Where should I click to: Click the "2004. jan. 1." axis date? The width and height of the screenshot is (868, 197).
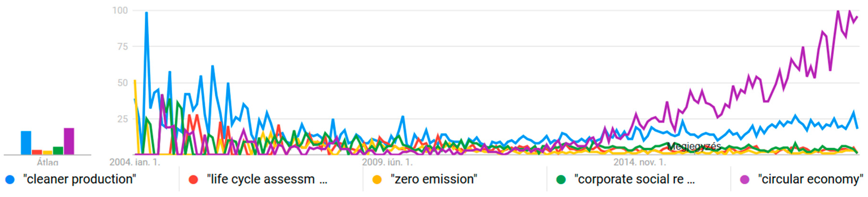(135, 162)
